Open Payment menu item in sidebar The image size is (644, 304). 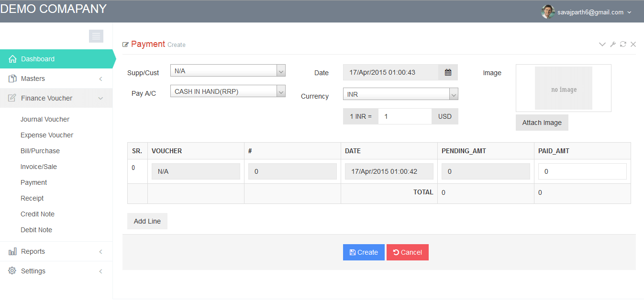tap(33, 182)
